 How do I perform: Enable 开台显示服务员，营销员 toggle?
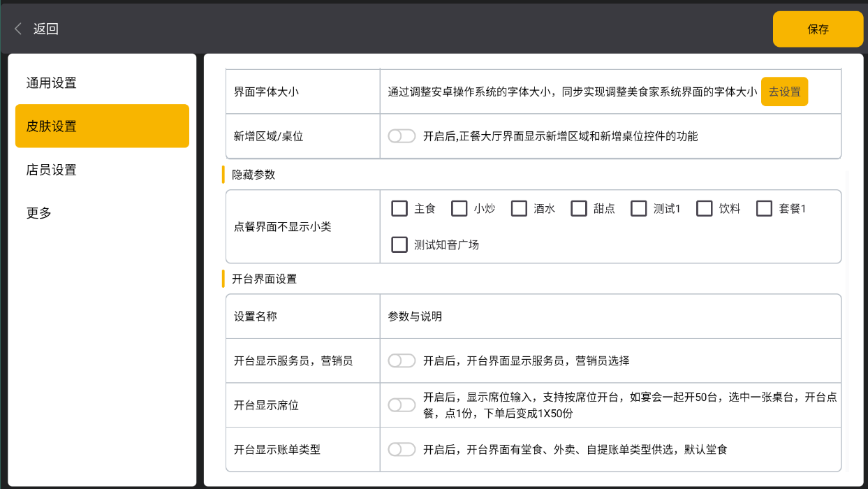click(402, 360)
